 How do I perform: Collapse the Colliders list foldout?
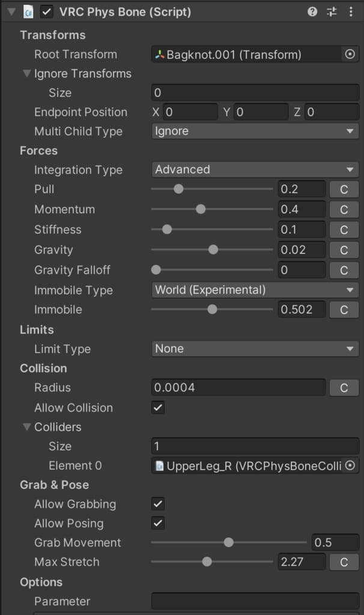[x=26, y=427]
